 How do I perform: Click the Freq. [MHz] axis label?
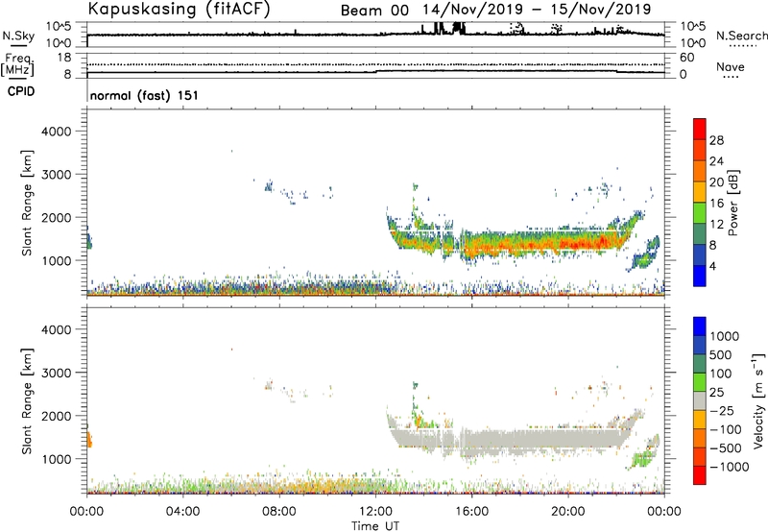[x=18, y=65]
